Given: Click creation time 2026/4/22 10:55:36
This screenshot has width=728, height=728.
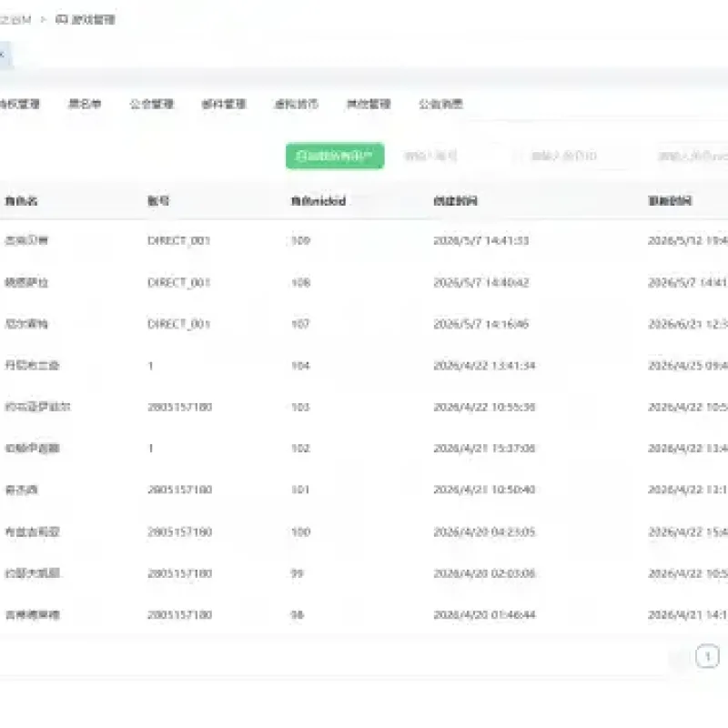Looking at the screenshot, I should point(484,407).
